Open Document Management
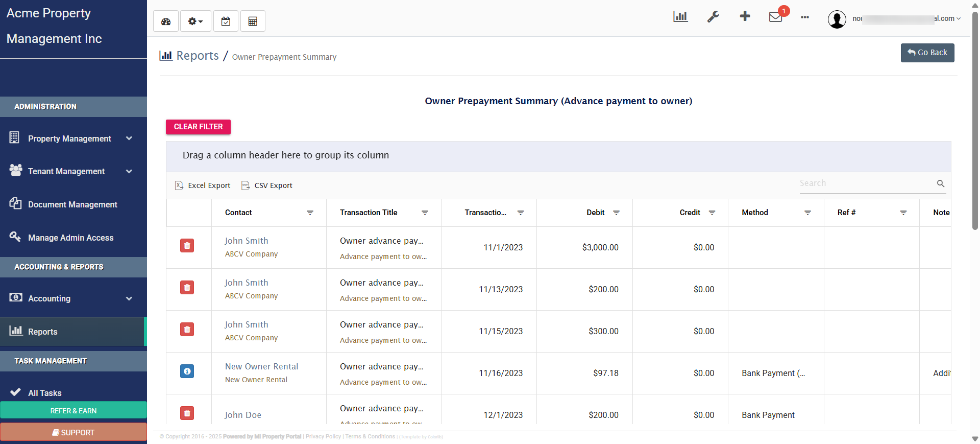The width and height of the screenshot is (980, 444). (73, 204)
